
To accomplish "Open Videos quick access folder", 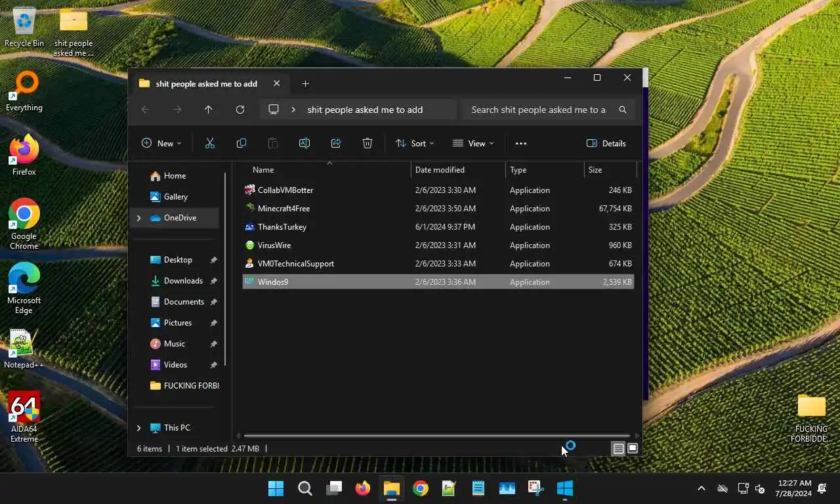I will pyautogui.click(x=175, y=365).
